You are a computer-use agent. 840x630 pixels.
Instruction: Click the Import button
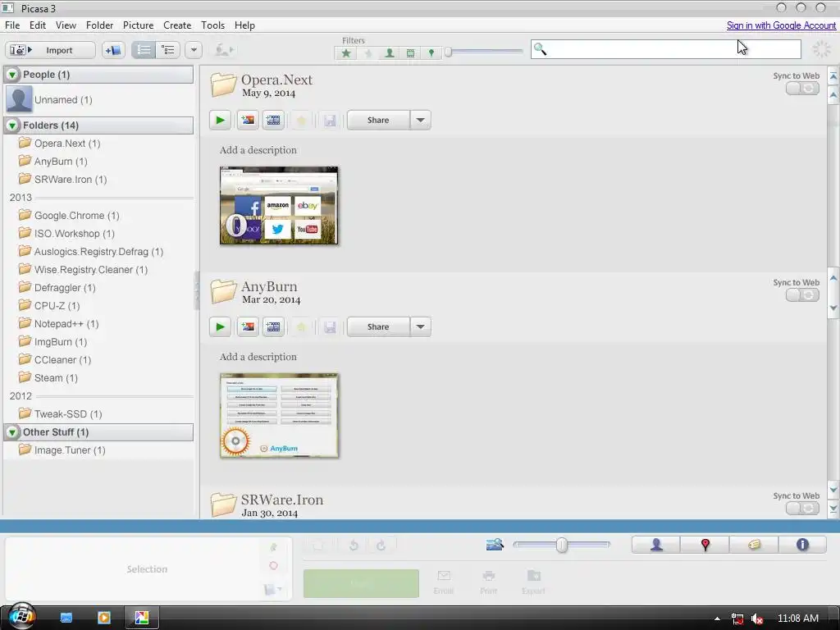[x=50, y=50]
